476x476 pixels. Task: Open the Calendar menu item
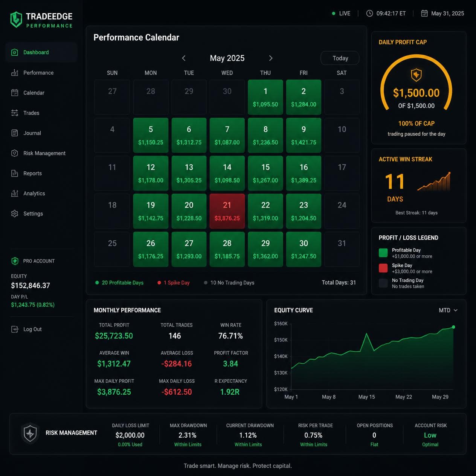(41, 93)
